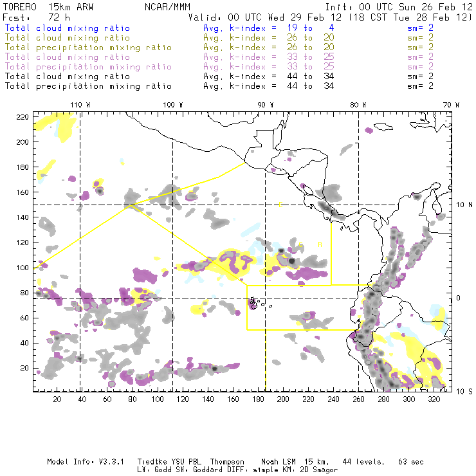Click 'Init: 00 UTC Sun 26 Feb 12' text
The width and height of the screenshot is (476, 476).
[x=399, y=7]
